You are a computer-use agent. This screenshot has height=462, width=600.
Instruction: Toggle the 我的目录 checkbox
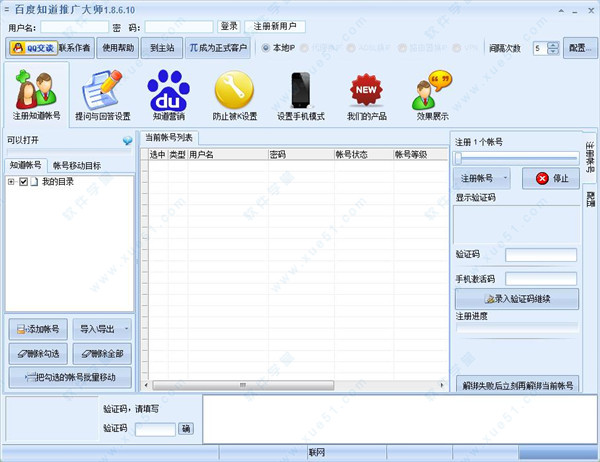(x=23, y=181)
